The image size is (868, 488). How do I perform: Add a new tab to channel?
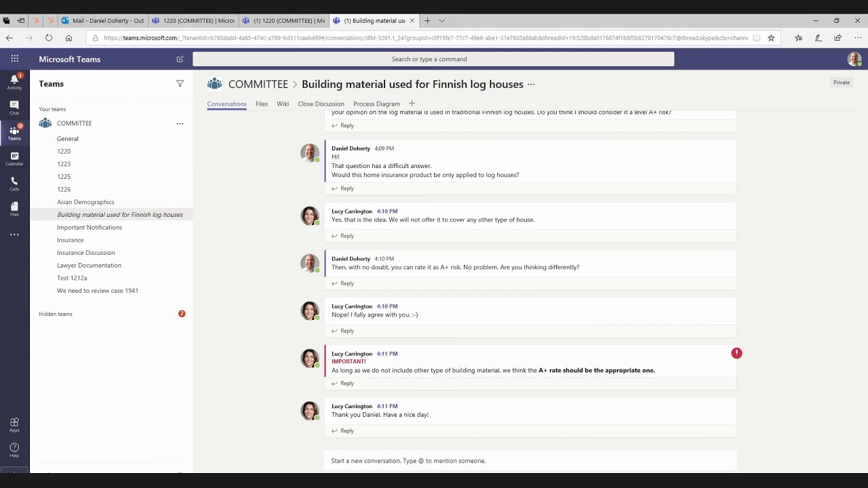point(412,103)
